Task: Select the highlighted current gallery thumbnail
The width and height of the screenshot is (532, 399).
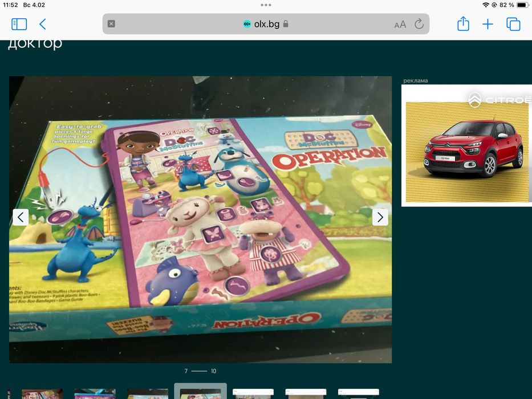Action: pyautogui.click(x=200, y=392)
